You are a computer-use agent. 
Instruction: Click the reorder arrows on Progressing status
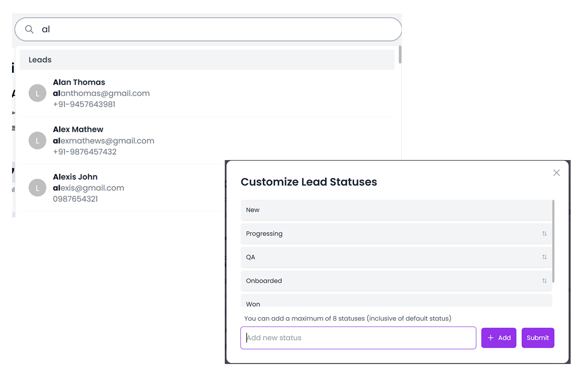[x=544, y=234]
